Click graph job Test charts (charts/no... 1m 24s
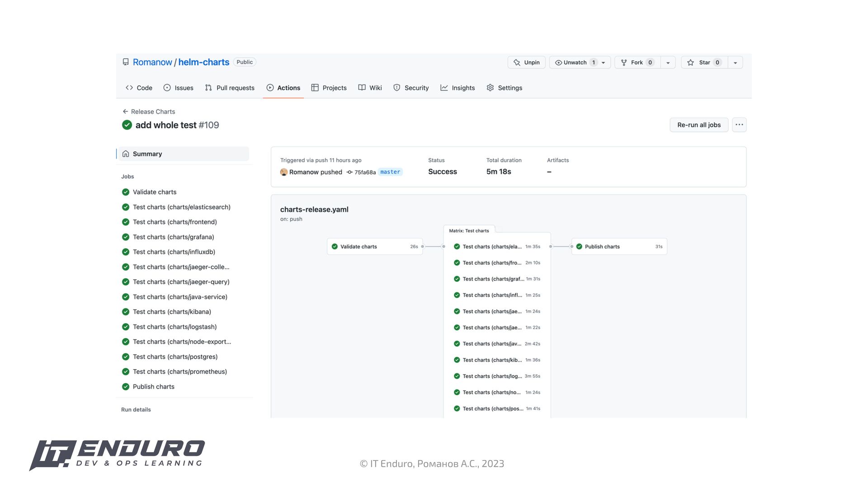This screenshot has width=868, height=488. 497,392
